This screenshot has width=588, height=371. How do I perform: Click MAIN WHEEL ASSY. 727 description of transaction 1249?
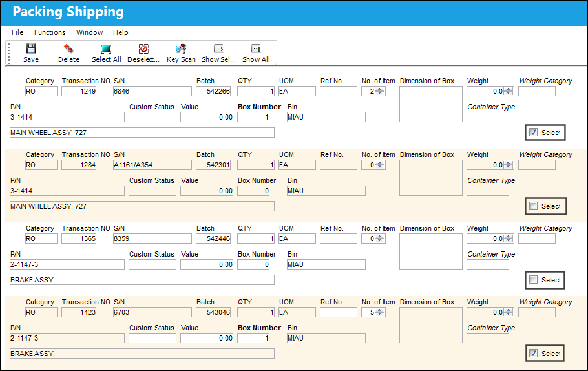pos(142,132)
